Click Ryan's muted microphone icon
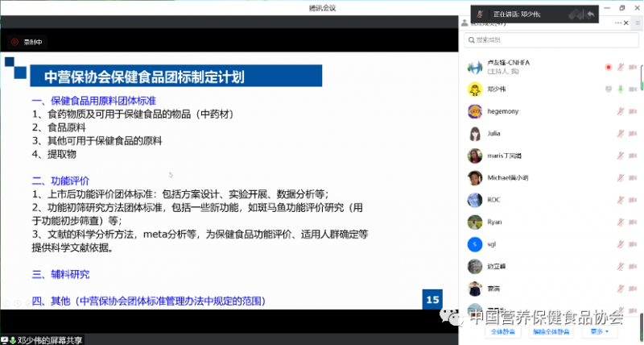Image resolution: width=644 pixels, height=345 pixels. [x=621, y=222]
